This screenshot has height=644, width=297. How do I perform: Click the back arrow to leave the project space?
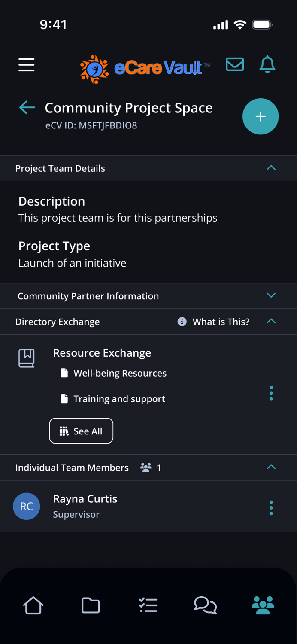click(27, 108)
